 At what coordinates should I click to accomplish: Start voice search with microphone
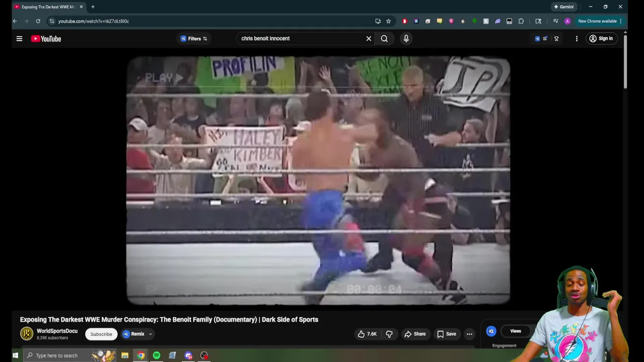coord(406,39)
